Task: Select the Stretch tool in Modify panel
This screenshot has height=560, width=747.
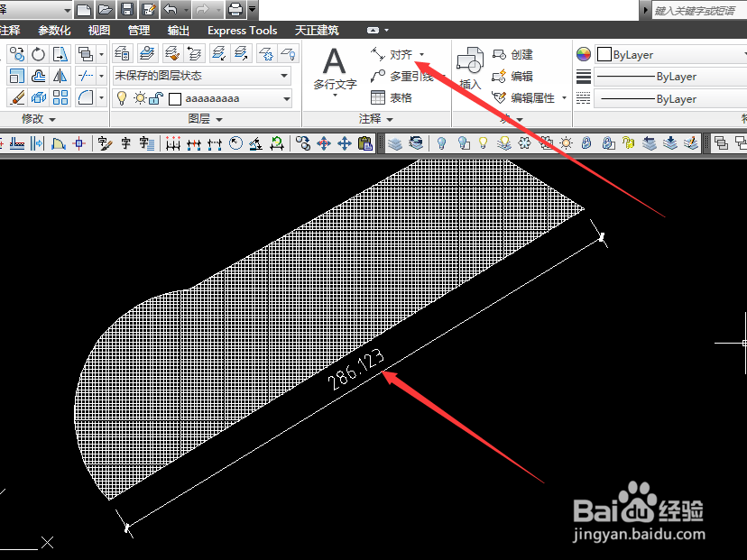Action: 60,54
